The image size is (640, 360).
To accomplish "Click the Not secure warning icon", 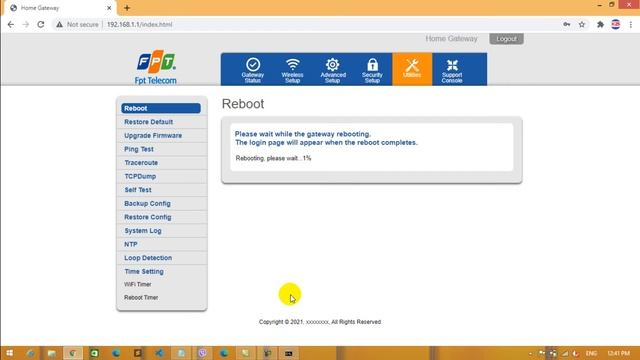I will pos(60,24).
